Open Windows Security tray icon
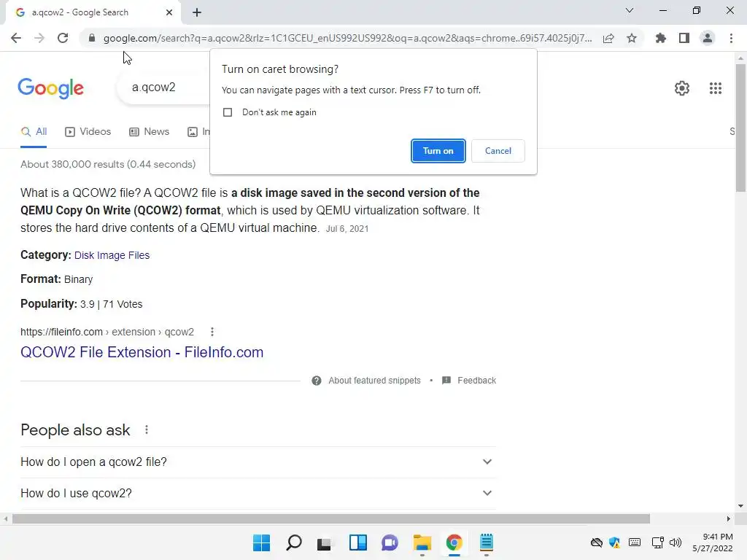 click(614, 542)
